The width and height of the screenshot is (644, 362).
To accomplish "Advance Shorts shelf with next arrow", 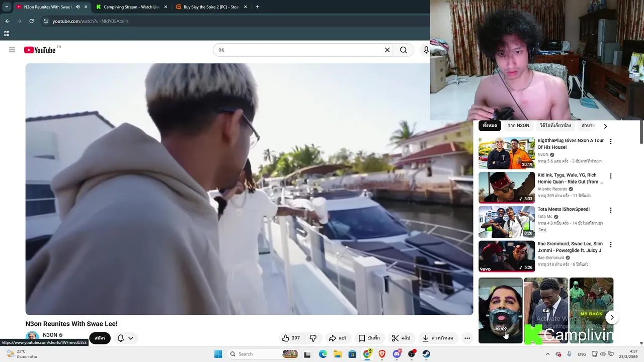I will click(x=612, y=317).
